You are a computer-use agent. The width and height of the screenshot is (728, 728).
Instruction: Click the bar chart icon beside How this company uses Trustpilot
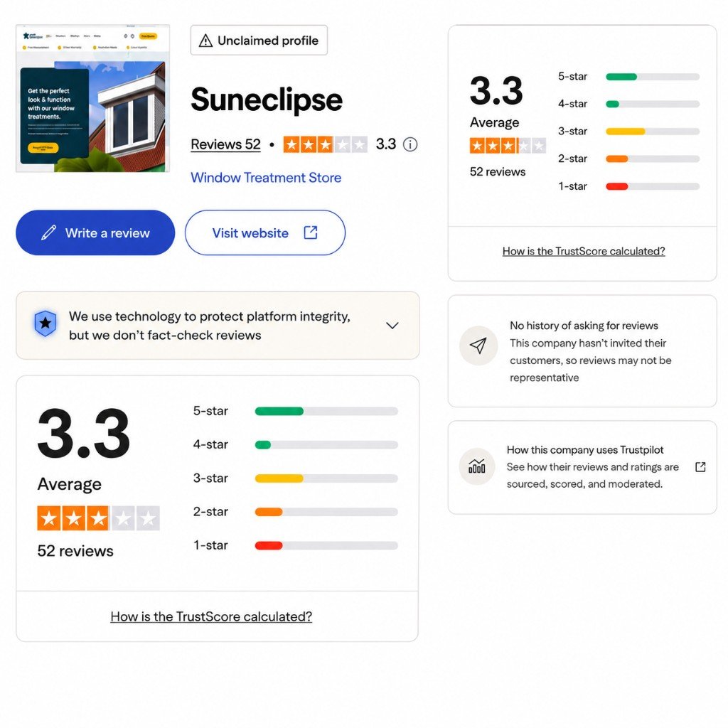(477, 466)
